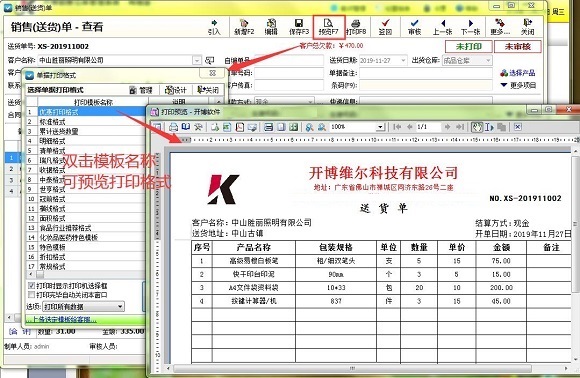Click 管理 in print format dialog
Viewport: 580px width, 378px height.
pos(141,90)
